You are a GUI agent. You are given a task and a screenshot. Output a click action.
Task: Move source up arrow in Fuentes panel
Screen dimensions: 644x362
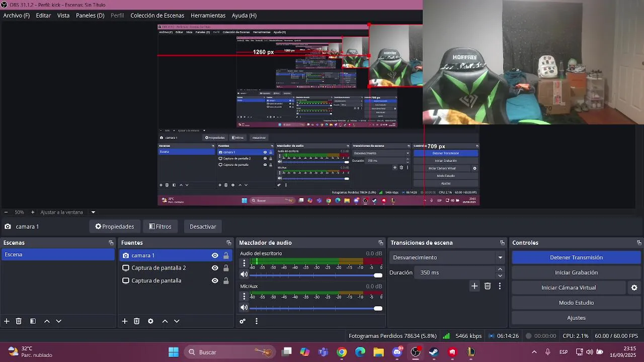[165, 321]
